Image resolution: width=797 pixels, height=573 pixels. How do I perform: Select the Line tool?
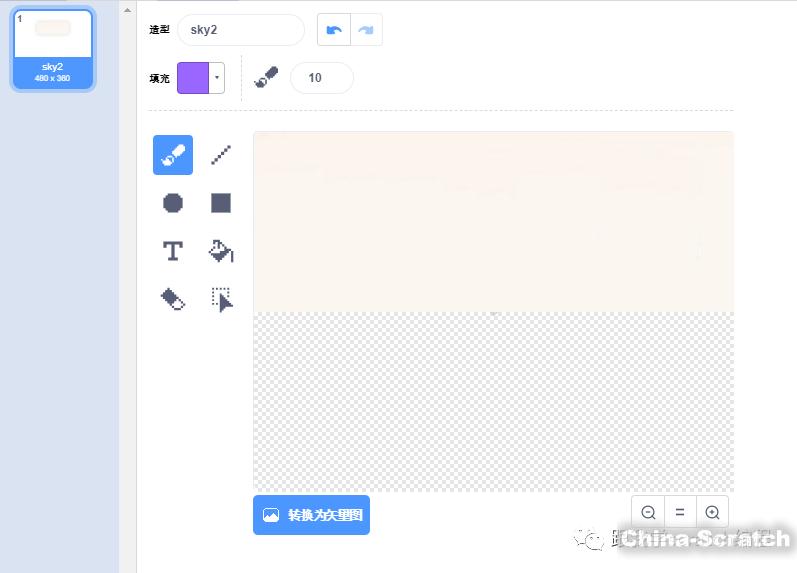pos(221,155)
